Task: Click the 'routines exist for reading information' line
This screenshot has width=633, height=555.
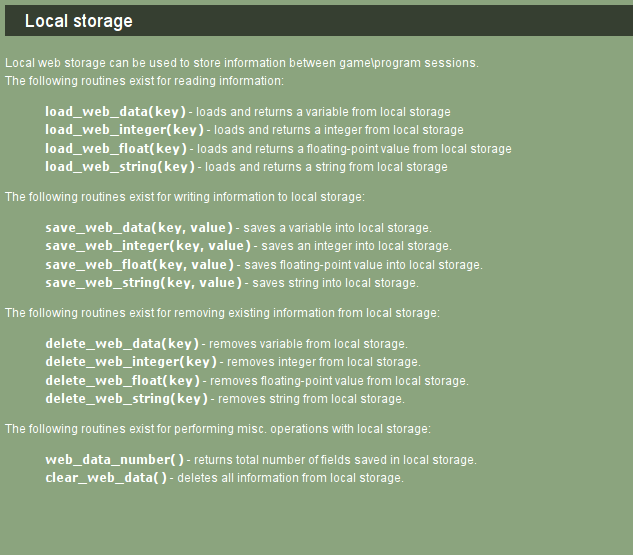Action: 145,81
